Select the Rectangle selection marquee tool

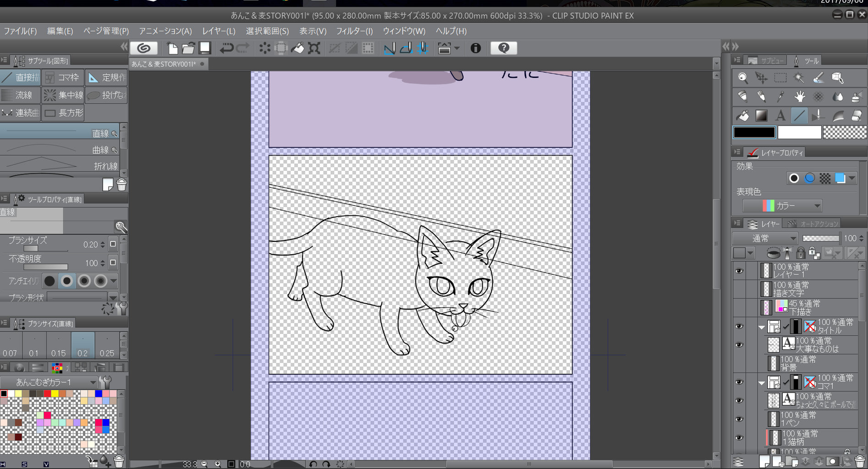(x=780, y=78)
